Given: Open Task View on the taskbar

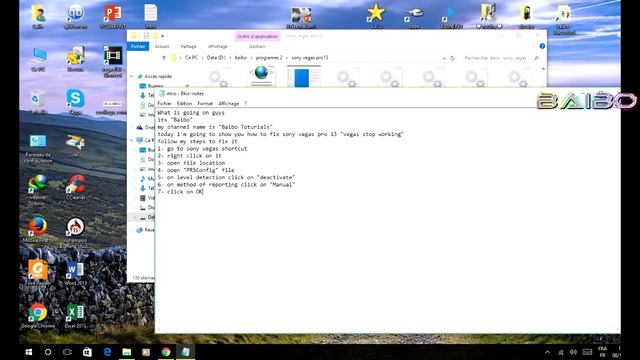Looking at the screenshot, I should coord(67,352).
